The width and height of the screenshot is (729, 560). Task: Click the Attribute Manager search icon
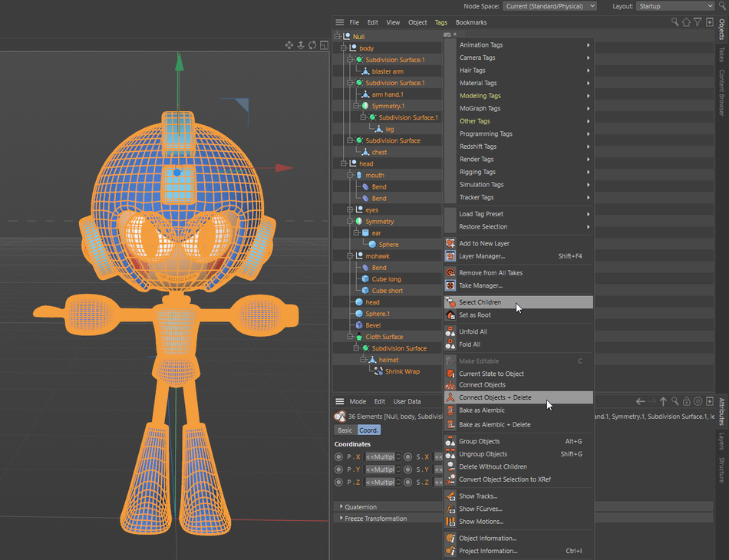pos(675,401)
